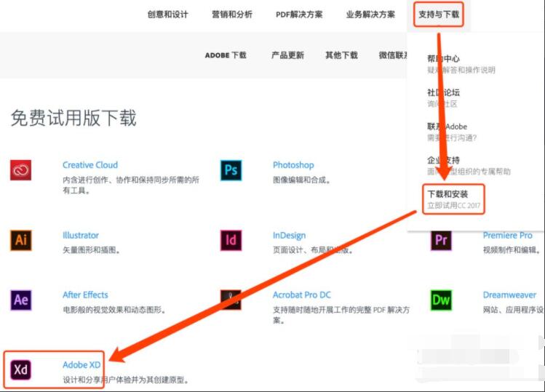545x392 pixels.
Task: Click the description 矢量图形和插图
Action: [92, 250]
